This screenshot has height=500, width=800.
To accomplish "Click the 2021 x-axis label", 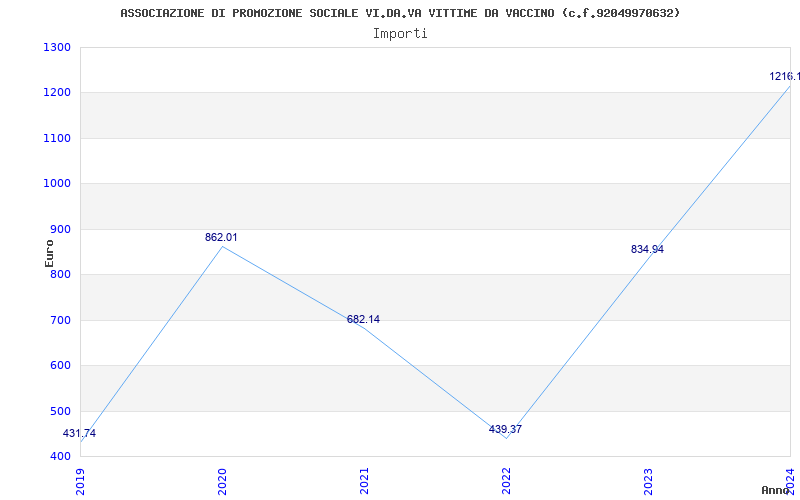I will [x=364, y=481].
